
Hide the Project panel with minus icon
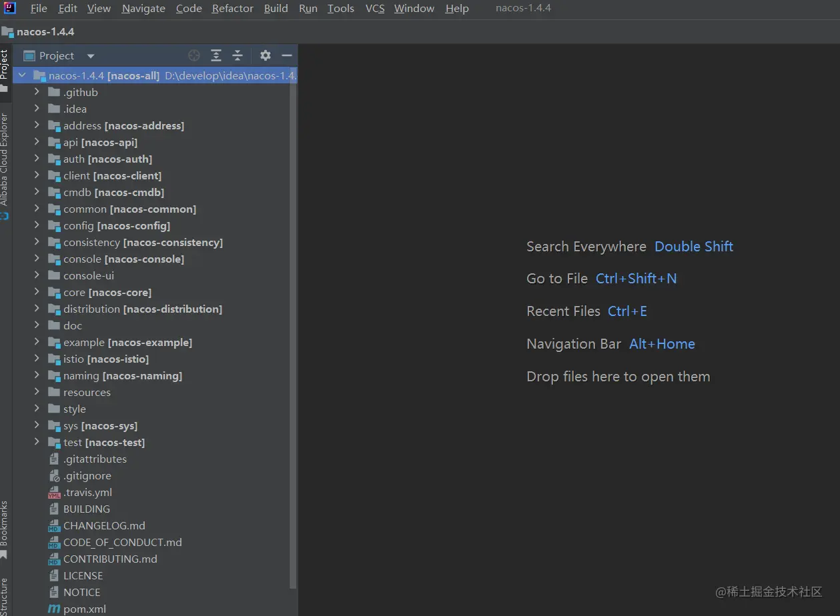coord(287,55)
